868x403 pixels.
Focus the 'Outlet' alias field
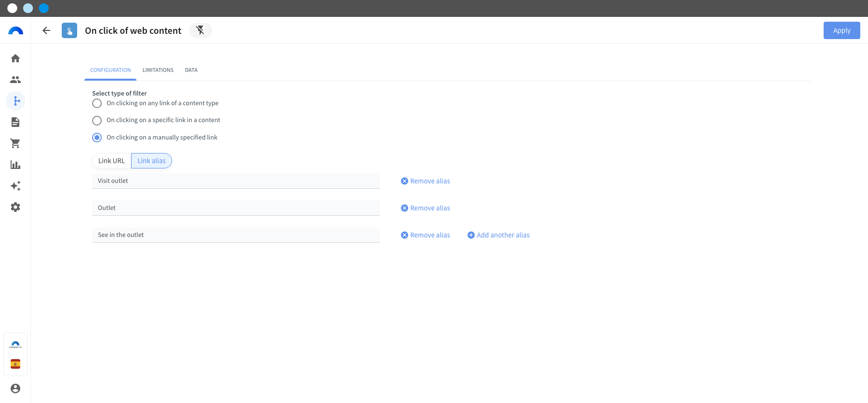pyautogui.click(x=236, y=208)
